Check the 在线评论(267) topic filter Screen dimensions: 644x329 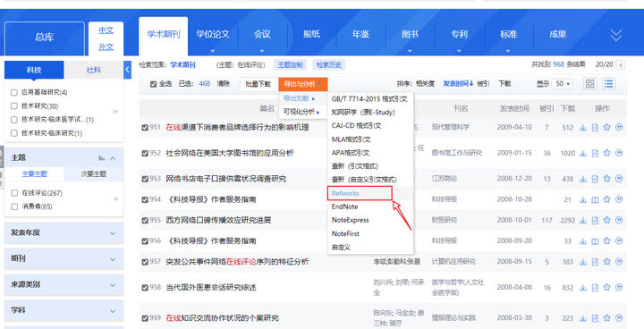coord(14,192)
